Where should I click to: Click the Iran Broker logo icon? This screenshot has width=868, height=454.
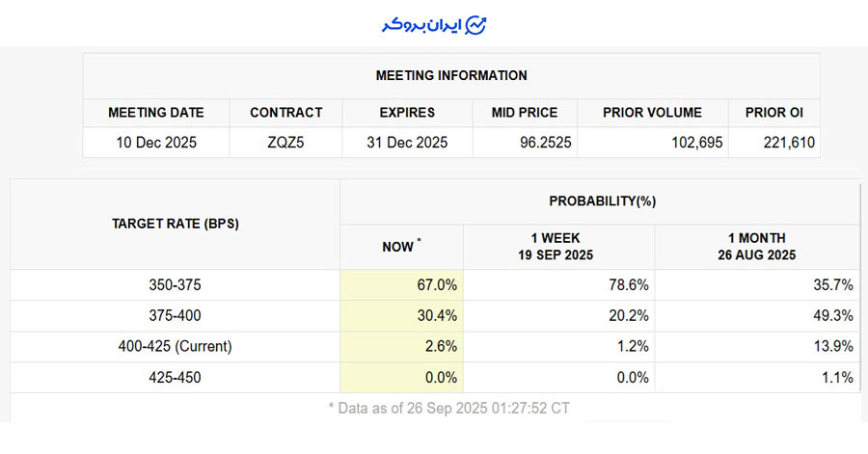point(475,26)
